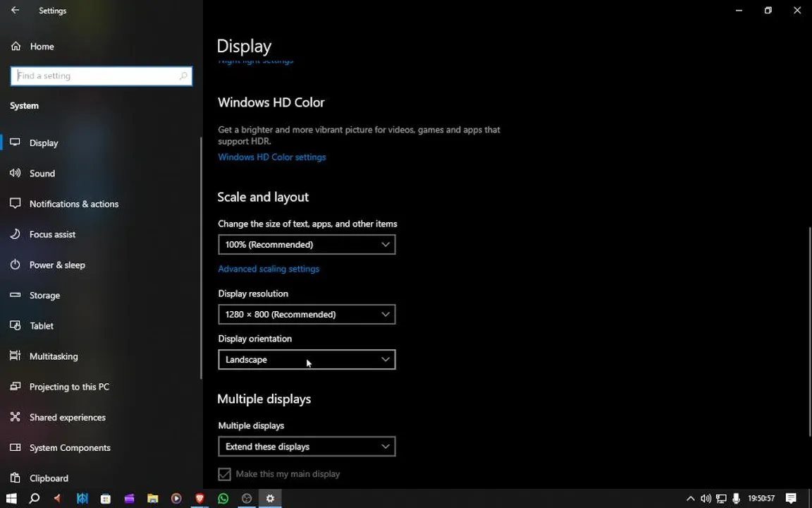
Task: Click the 19:50:57 taskbar clock
Action: click(761, 499)
